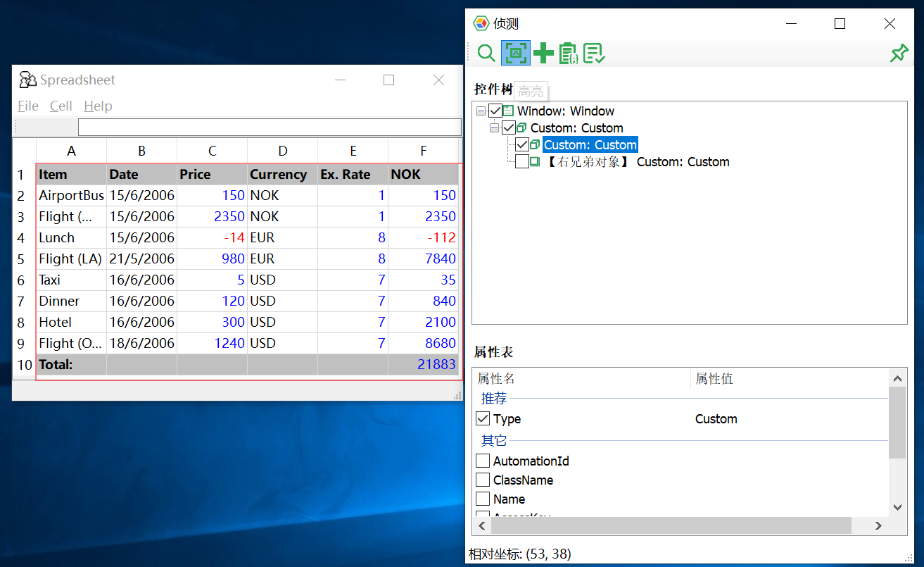Check the 右兄弟对象 Custom node checkbox
This screenshot has width=924, height=567.
click(x=522, y=162)
